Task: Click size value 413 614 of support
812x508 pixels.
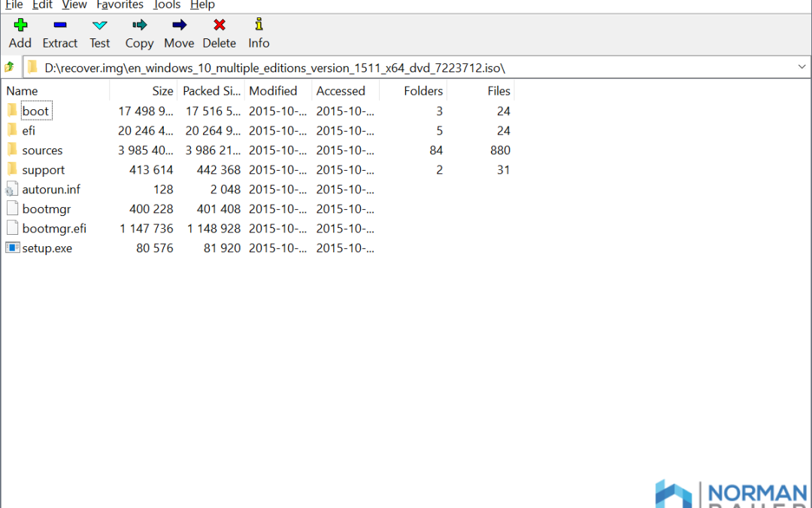Action: click(x=150, y=170)
